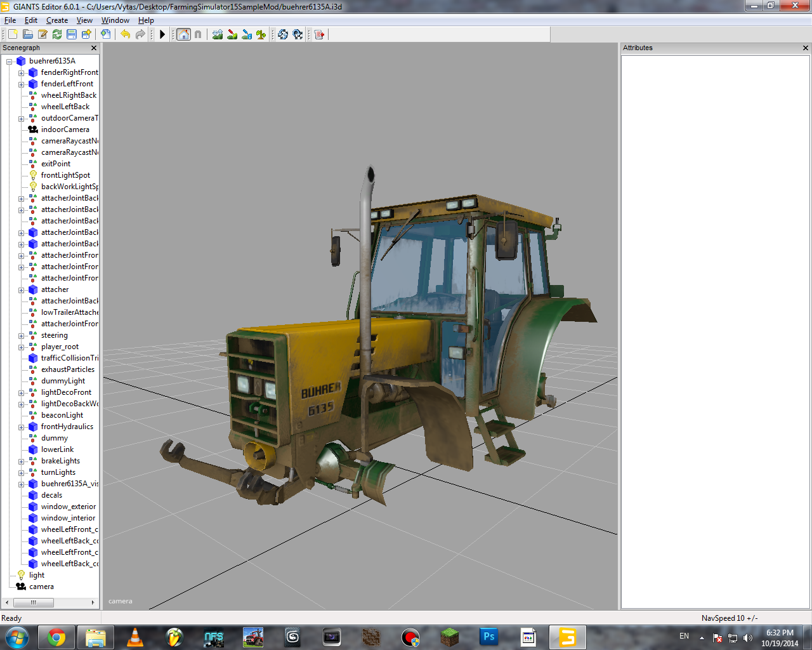Open the Create menu
This screenshot has height=650, width=812.
57,20
